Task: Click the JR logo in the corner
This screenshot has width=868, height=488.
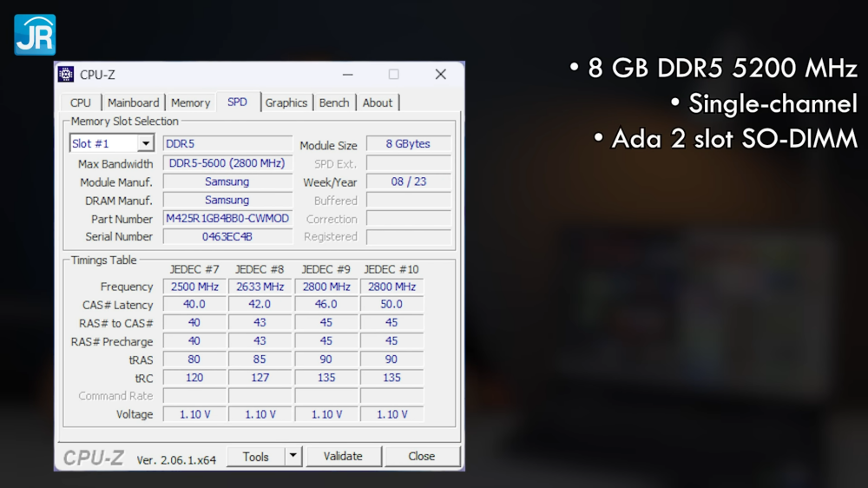Action: pos(35,35)
